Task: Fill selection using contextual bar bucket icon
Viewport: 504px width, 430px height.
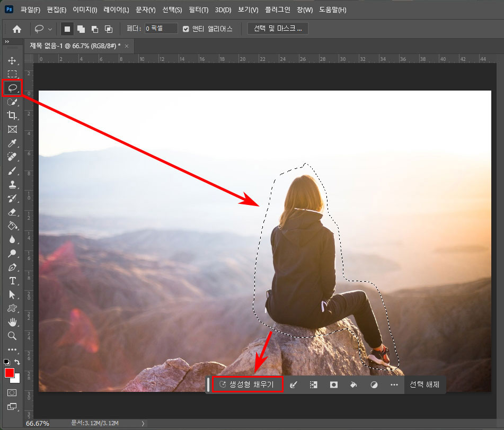Action: click(x=353, y=384)
